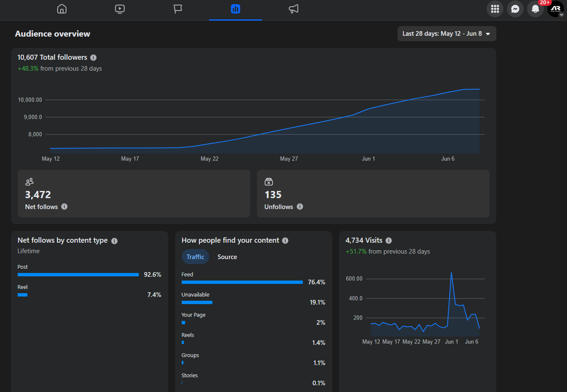The image size is (567, 392).
Task: Click the Net follows card
Action: [x=134, y=193]
